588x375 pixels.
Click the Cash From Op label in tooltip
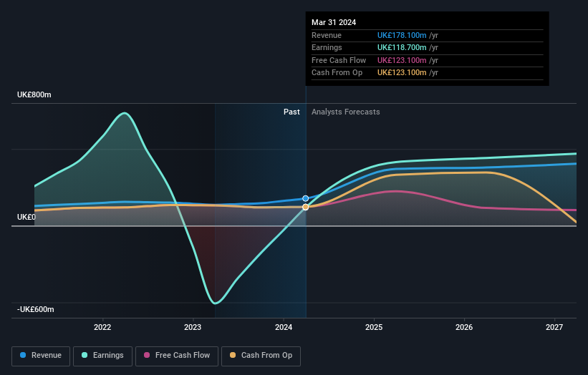point(337,73)
